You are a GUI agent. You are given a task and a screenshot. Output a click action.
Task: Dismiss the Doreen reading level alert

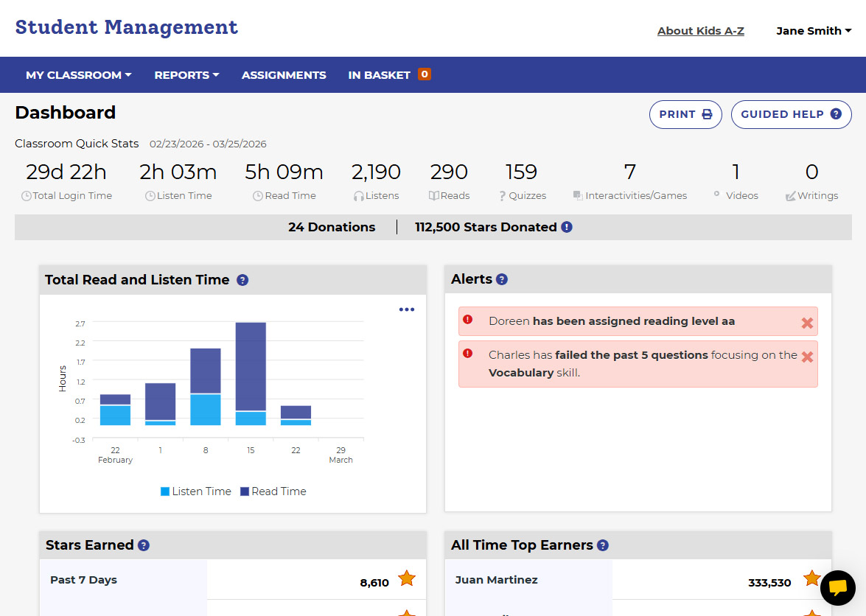807,323
